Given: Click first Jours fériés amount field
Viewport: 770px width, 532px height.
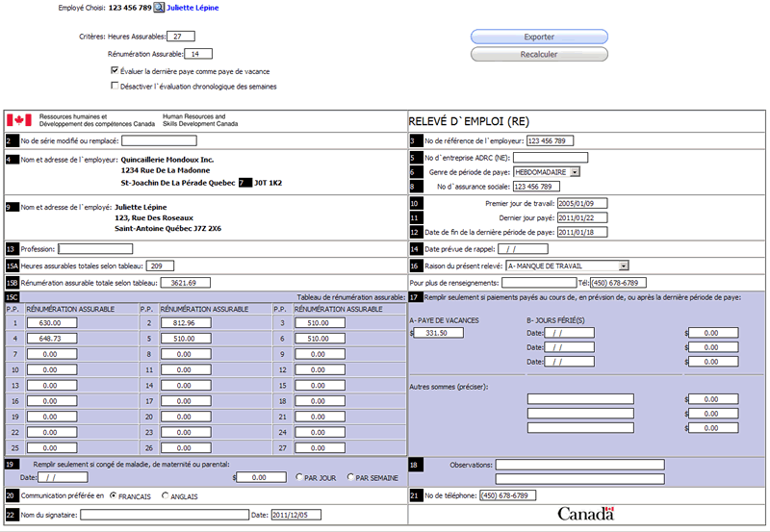Looking at the screenshot, I should point(713,333).
